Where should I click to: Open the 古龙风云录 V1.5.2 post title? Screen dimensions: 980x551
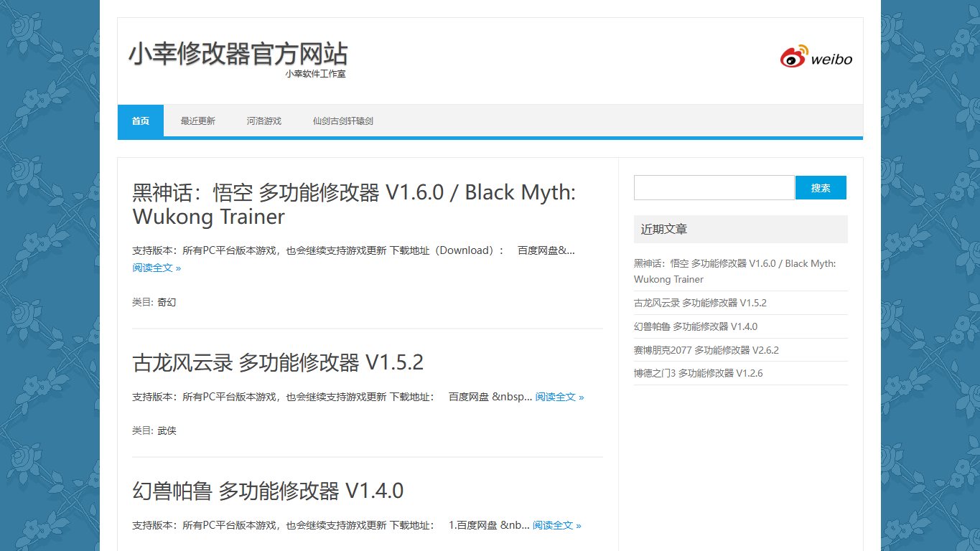pyautogui.click(x=278, y=362)
